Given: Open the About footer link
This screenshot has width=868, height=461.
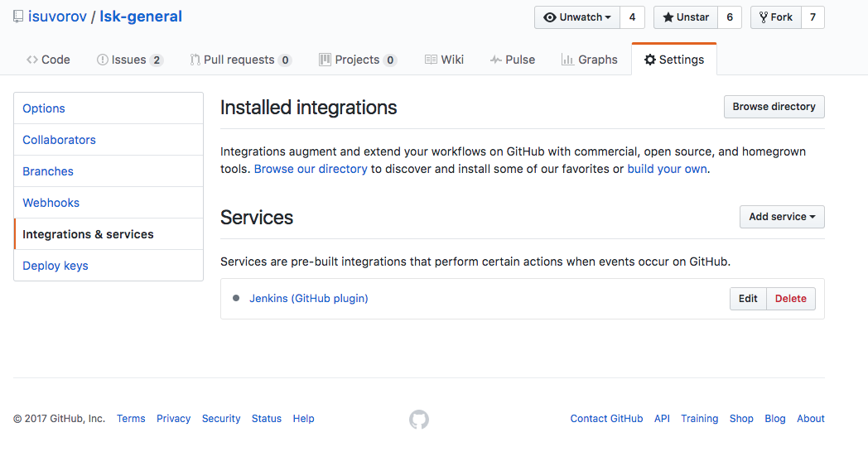Looking at the screenshot, I should [810, 419].
